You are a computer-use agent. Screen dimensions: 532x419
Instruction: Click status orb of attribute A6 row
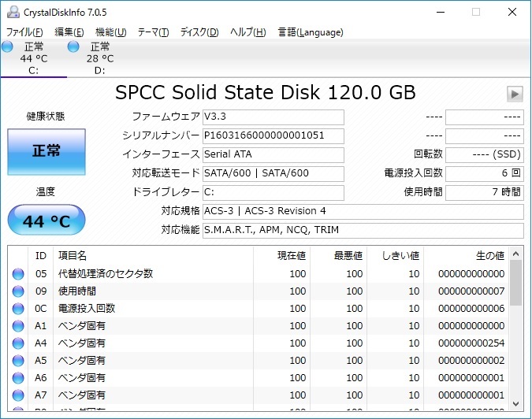18,377
